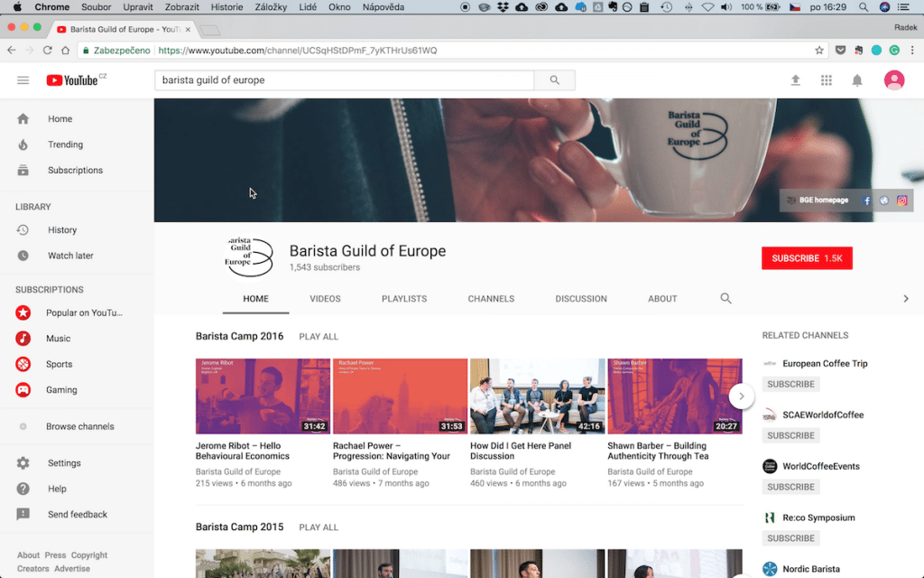The image size is (924, 578).
Task: Open the Historie menu
Action: tap(226, 7)
